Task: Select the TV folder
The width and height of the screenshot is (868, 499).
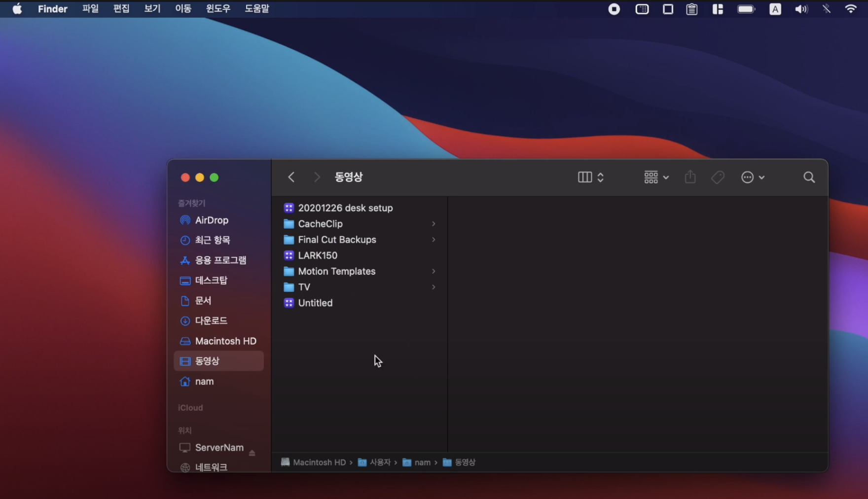Action: [x=359, y=287]
